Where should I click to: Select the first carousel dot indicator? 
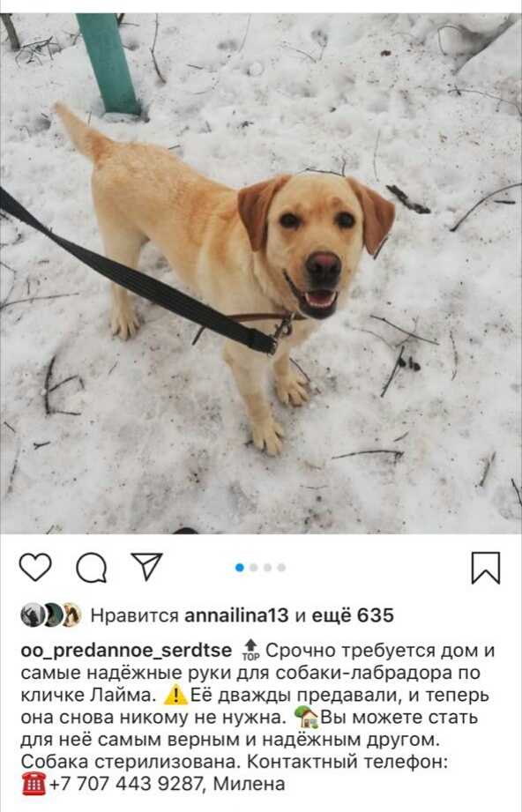(239, 568)
